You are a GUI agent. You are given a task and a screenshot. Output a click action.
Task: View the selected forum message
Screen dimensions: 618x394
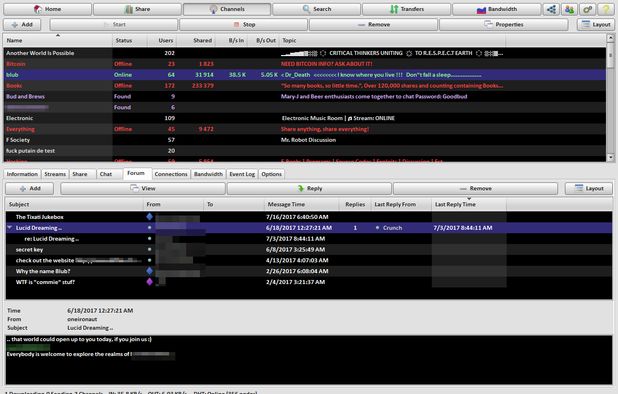click(x=143, y=188)
